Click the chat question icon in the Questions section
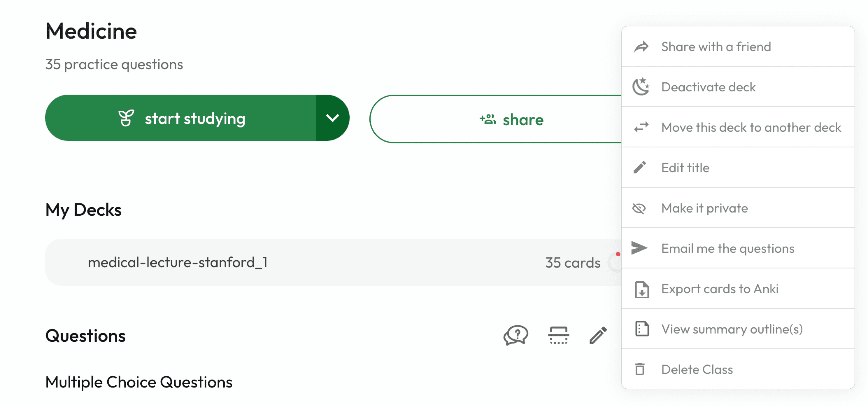Screen dimensions: 868x406 516,335
